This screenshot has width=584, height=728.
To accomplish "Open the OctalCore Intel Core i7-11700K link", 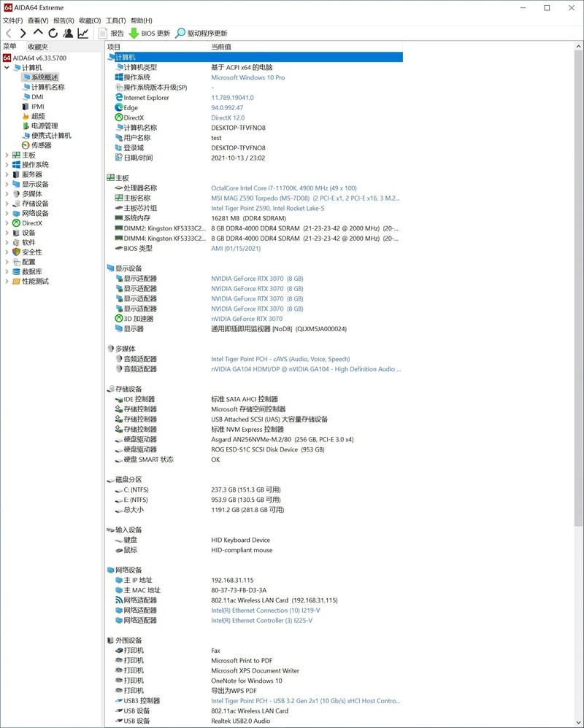I will 284,188.
